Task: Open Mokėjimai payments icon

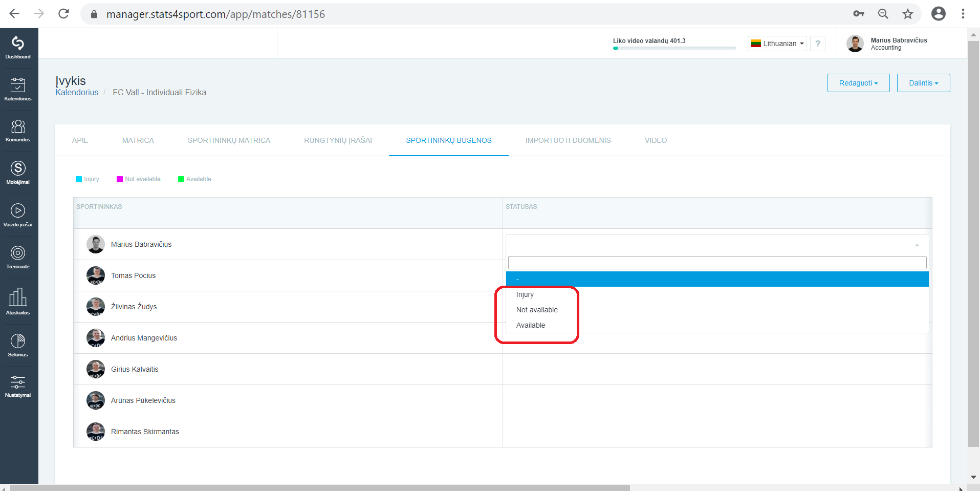Action: (x=18, y=173)
